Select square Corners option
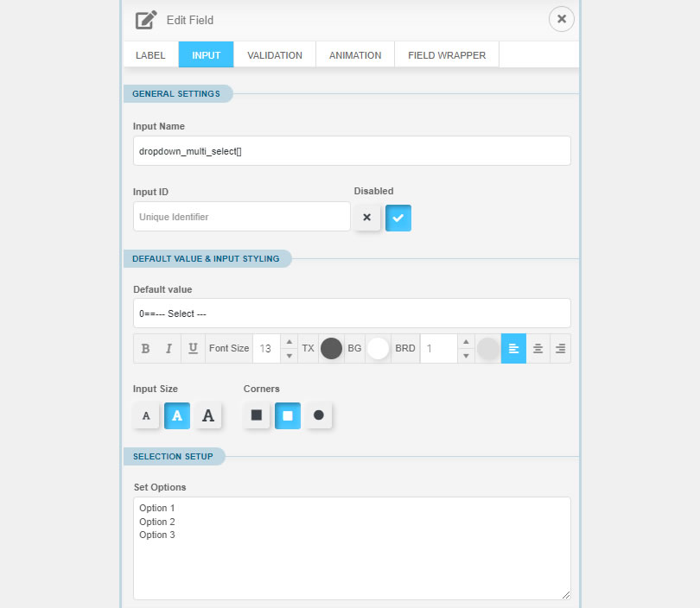This screenshot has width=700, height=608. click(257, 415)
